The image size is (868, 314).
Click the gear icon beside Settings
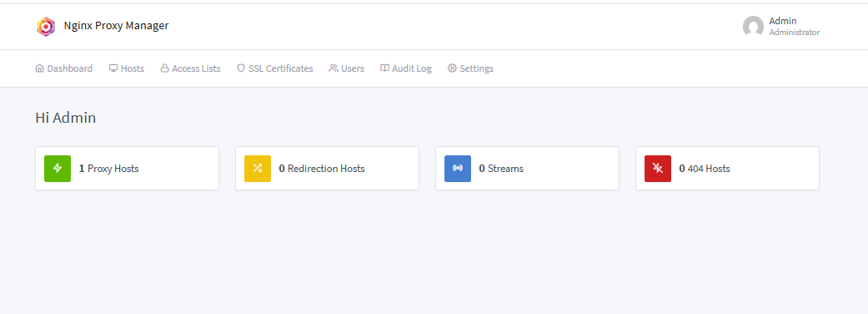pyautogui.click(x=452, y=68)
